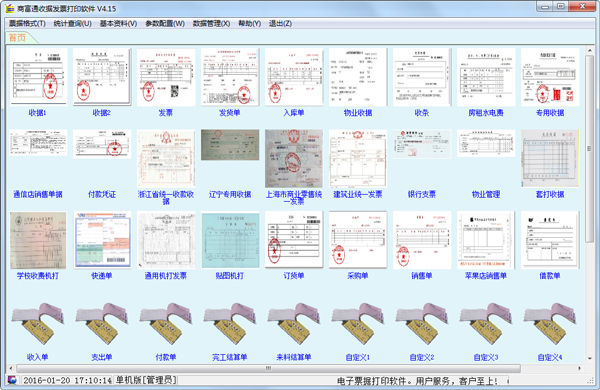Choose the 房租水电费 template thumbnail
Viewport: 600px width, 390px height.
486,77
